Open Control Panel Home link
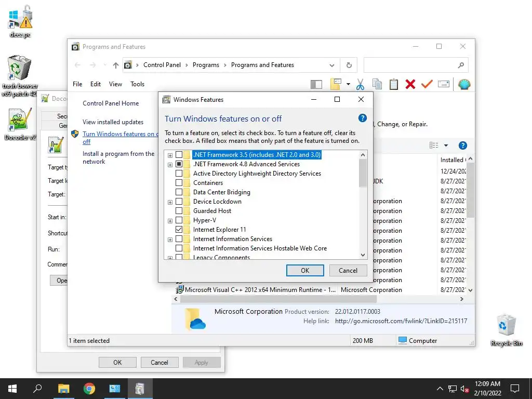The width and height of the screenshot is (532, 399). (111, 103)
